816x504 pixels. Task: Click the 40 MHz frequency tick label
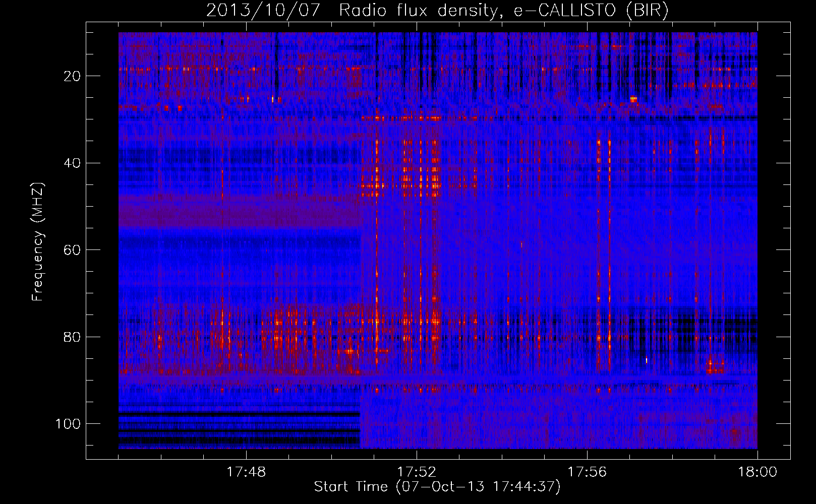click(73, 163)
